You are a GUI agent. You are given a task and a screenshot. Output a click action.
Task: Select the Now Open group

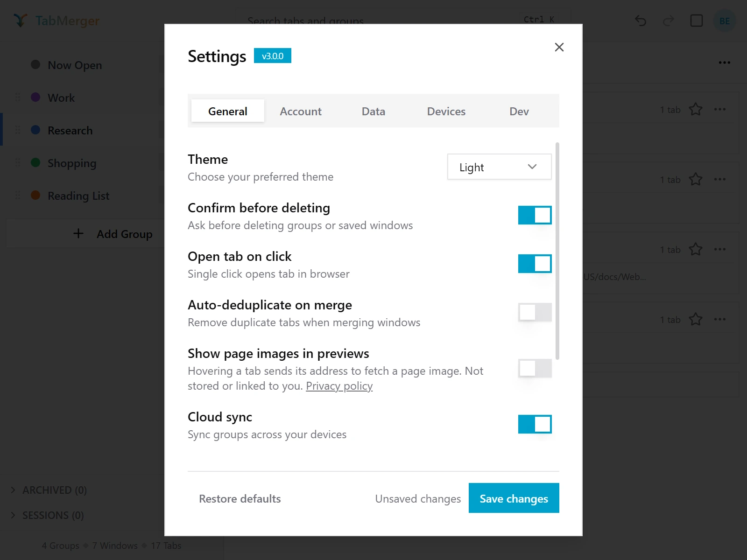coord(75,65)
